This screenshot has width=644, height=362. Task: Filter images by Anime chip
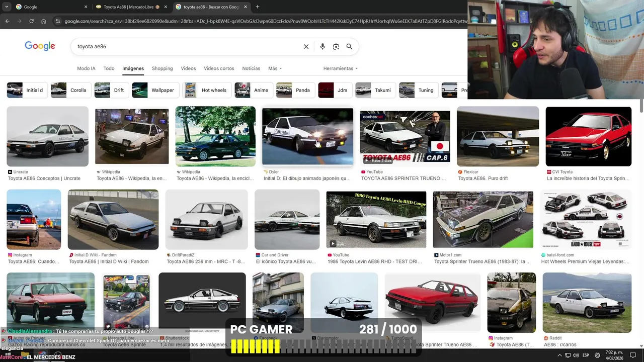pos(254,90)
